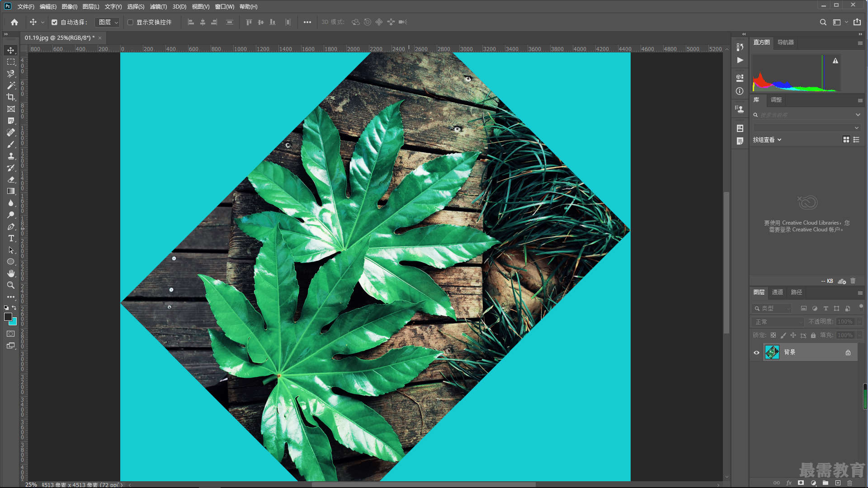Select the Magic Wand tool
Viewport: 868px width, 488px height.
tap(11, 85)
